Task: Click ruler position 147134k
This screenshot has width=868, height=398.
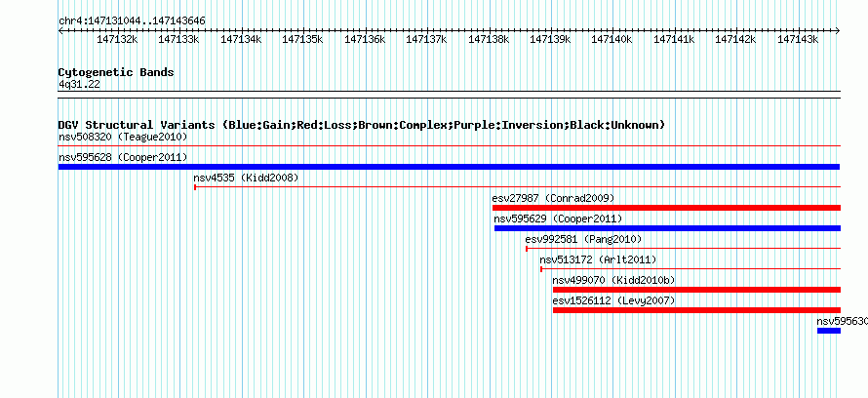Action: click(x=241, y=39)
